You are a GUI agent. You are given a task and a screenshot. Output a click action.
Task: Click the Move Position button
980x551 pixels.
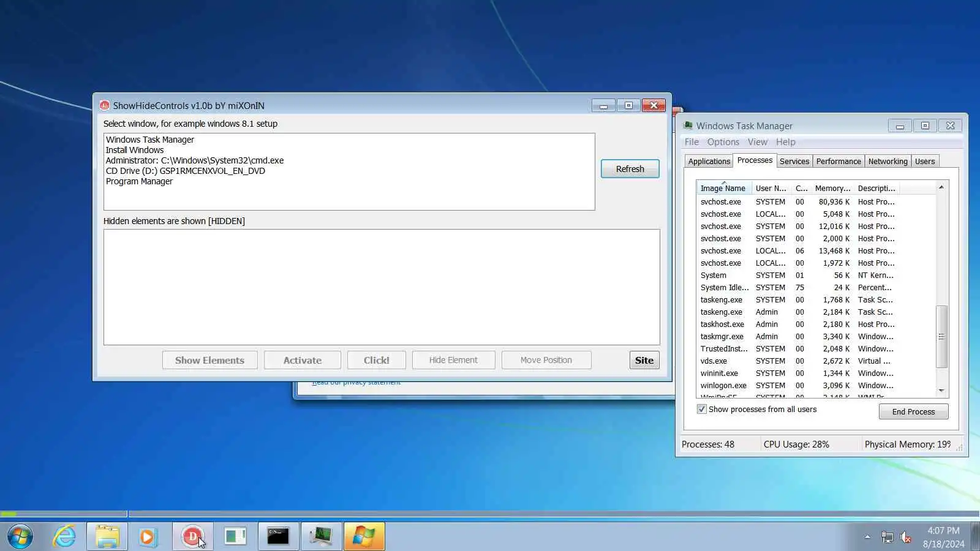point(546,360)
